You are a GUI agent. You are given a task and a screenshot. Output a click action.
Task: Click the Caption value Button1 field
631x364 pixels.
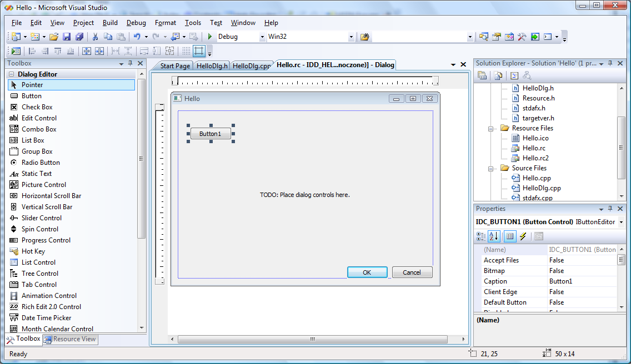pyautogui.click(x=582, y=281)
